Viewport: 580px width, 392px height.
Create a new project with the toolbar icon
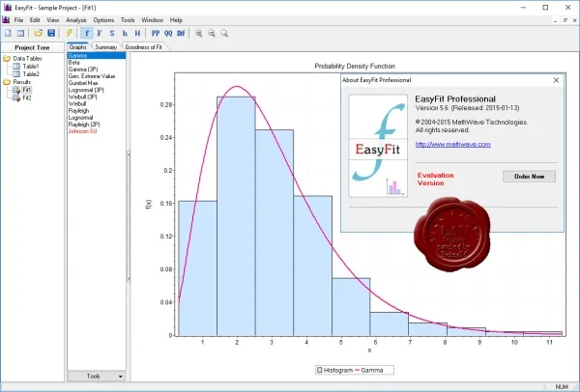coord(8,33)
